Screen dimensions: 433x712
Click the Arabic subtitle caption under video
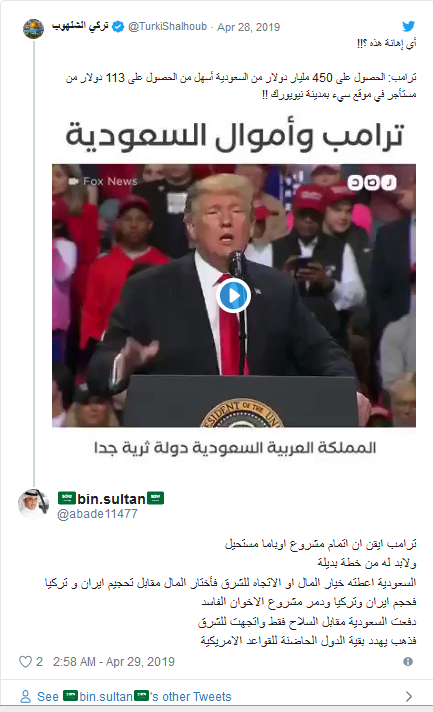point(235,448)
